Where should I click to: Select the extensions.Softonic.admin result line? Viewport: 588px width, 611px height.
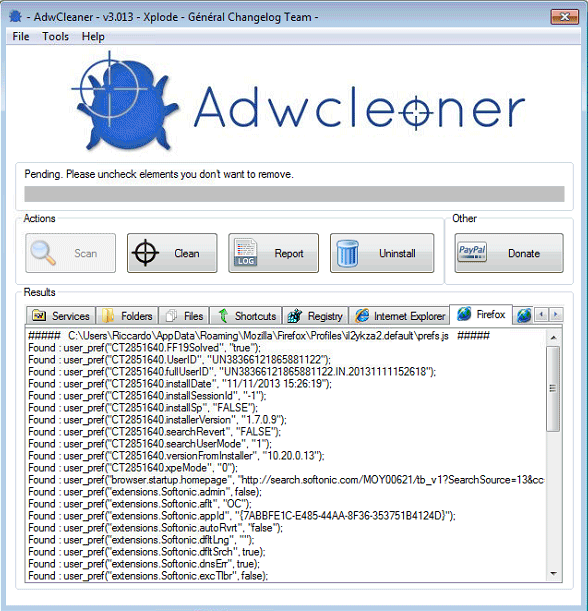tap(145, 492)
